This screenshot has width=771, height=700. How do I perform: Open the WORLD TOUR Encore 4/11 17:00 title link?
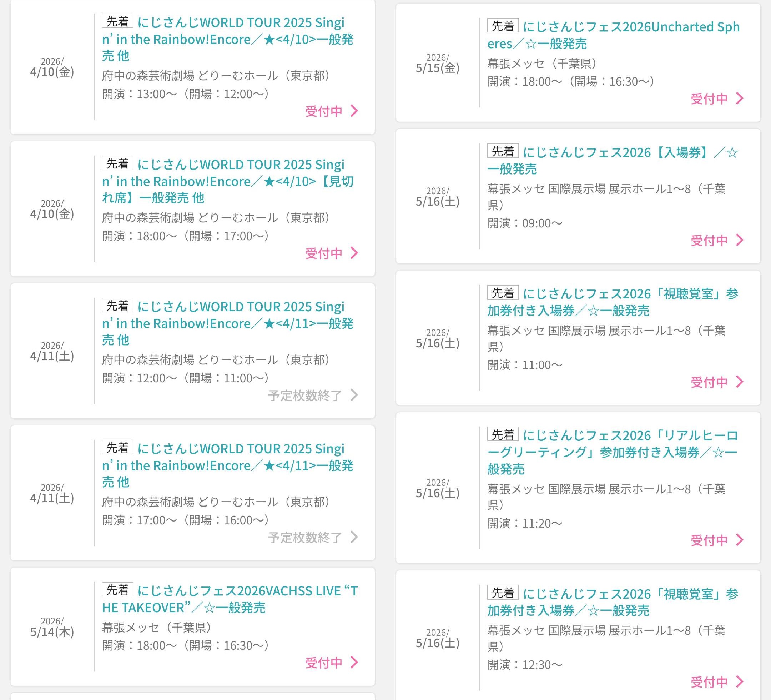(x=228, y=465)
